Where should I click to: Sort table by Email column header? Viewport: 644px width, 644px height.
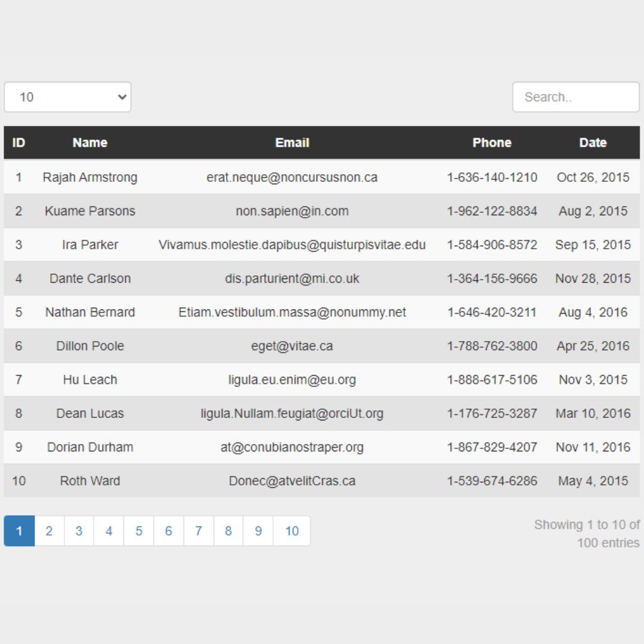(x=292, y=143)
